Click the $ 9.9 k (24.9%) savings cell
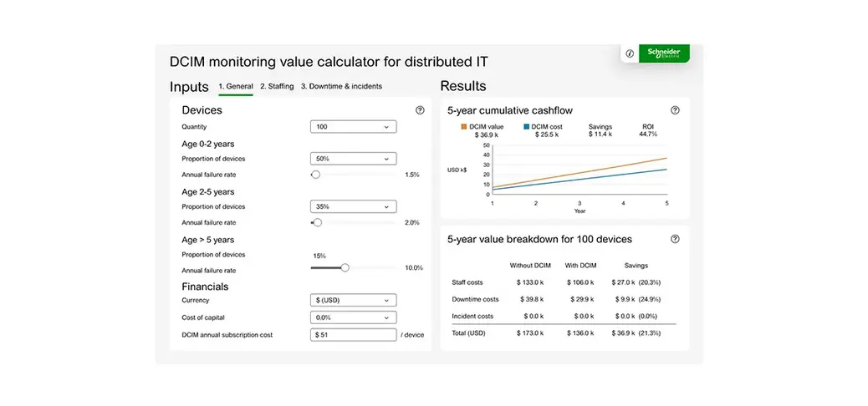This screenshot has width=868, height=406. [x=638, y=299]
